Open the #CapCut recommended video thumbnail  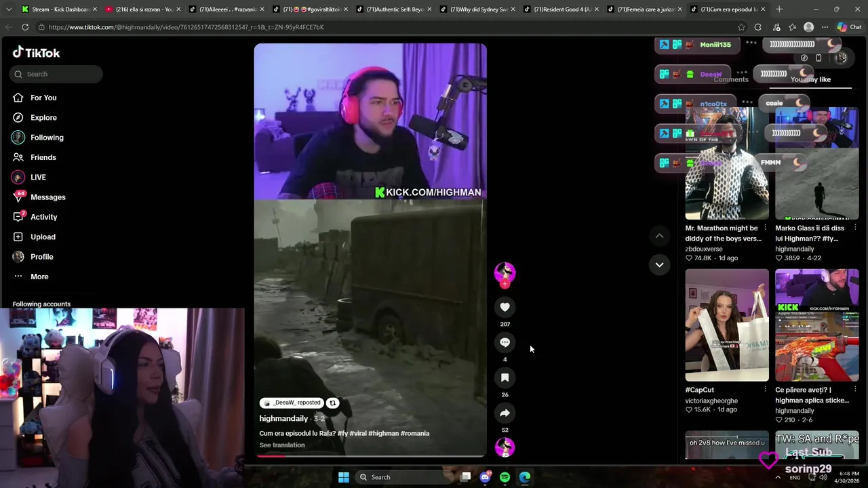[x=727, y=325]
